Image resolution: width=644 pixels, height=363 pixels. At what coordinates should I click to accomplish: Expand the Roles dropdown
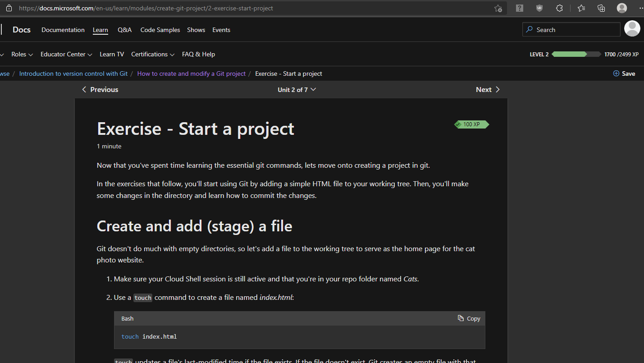tap(22, 54)
